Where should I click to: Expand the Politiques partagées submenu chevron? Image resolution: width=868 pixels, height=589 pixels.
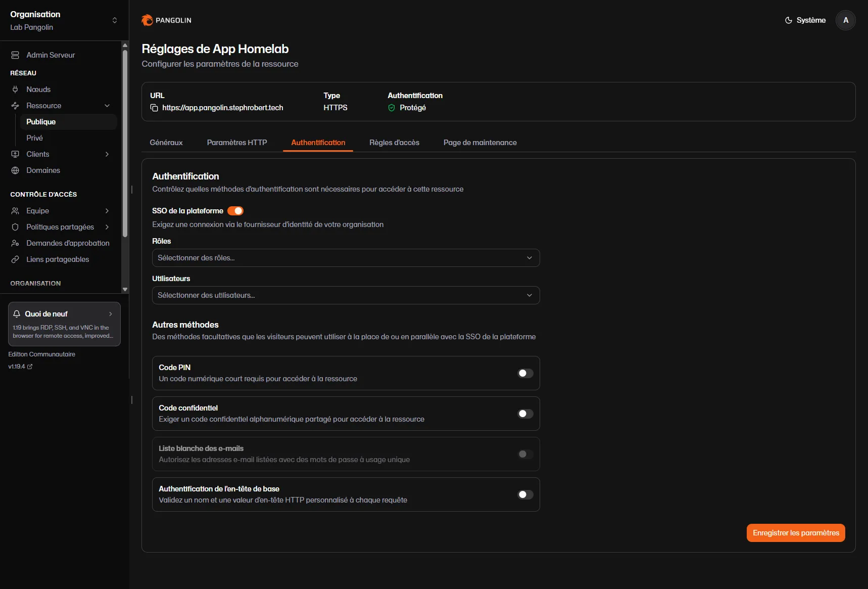click(x=107, y=227)
